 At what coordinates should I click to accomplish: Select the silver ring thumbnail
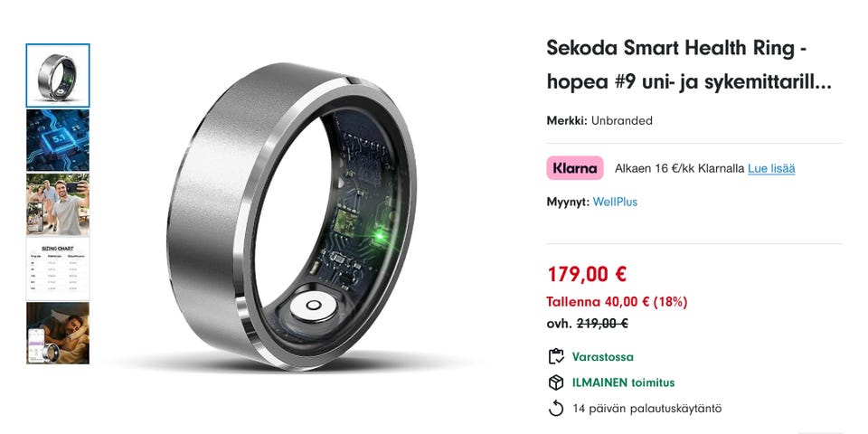(x=58, y=75)
